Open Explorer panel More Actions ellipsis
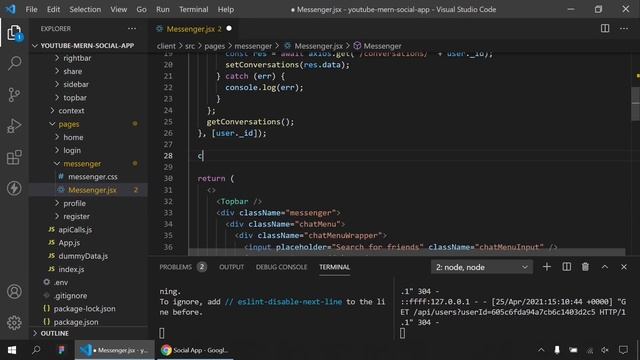Image resolution: width=640 pixels, height=360 pixels. (132, 29)
